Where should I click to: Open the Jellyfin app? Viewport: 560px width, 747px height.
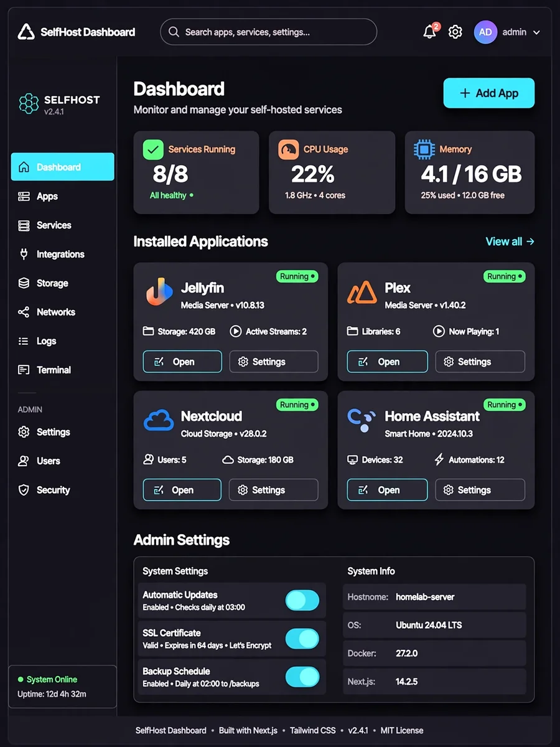pos(182,362)
